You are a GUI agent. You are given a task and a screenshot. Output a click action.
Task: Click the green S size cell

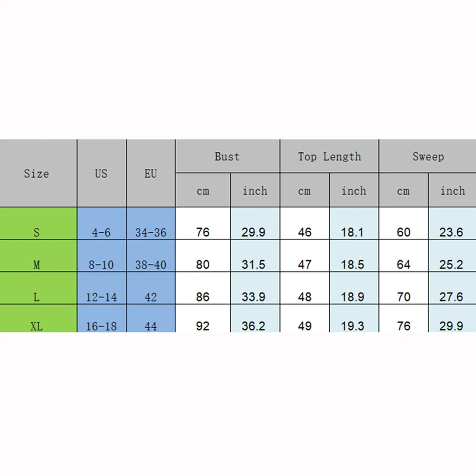38,223
